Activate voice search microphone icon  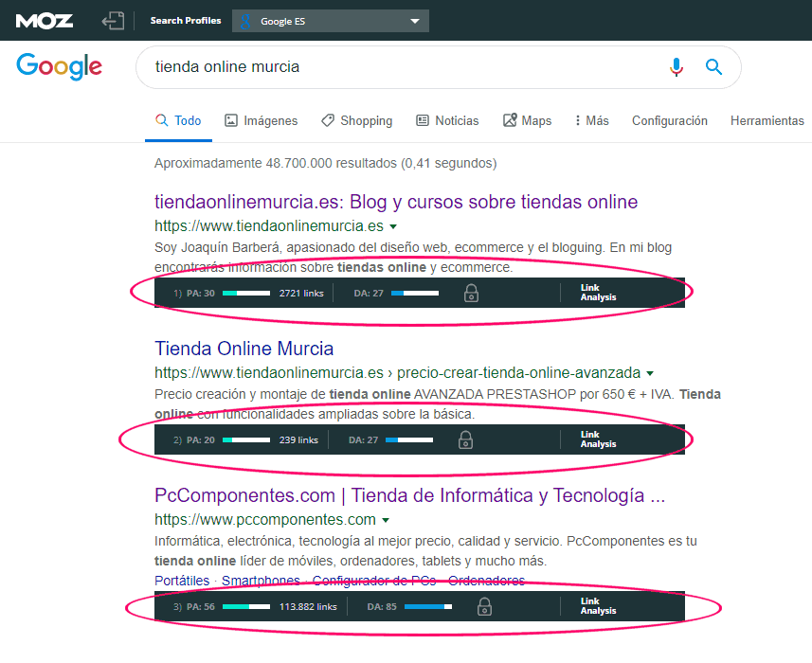676,66
